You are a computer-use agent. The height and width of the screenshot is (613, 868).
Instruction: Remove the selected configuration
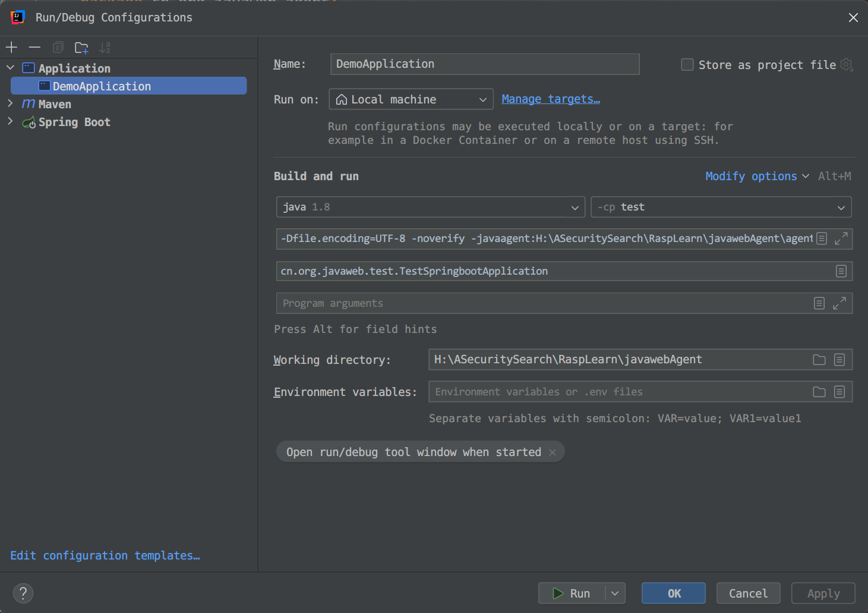tap(35, 48)
